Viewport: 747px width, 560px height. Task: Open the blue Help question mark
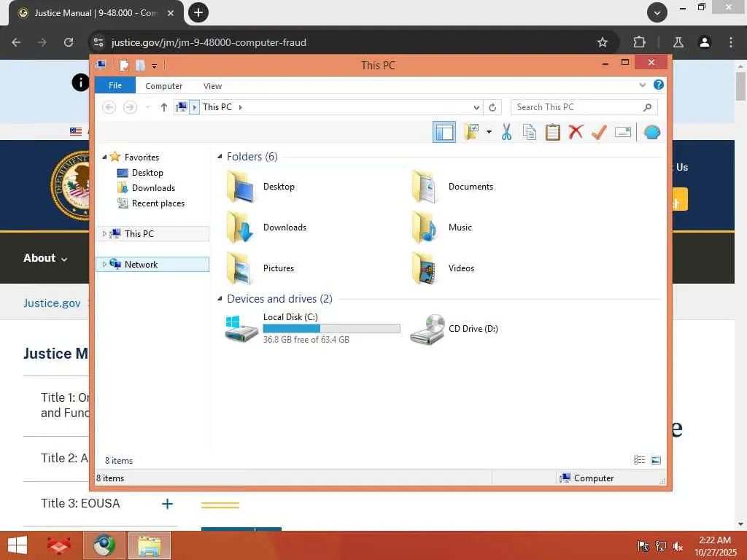click(659, 85)
